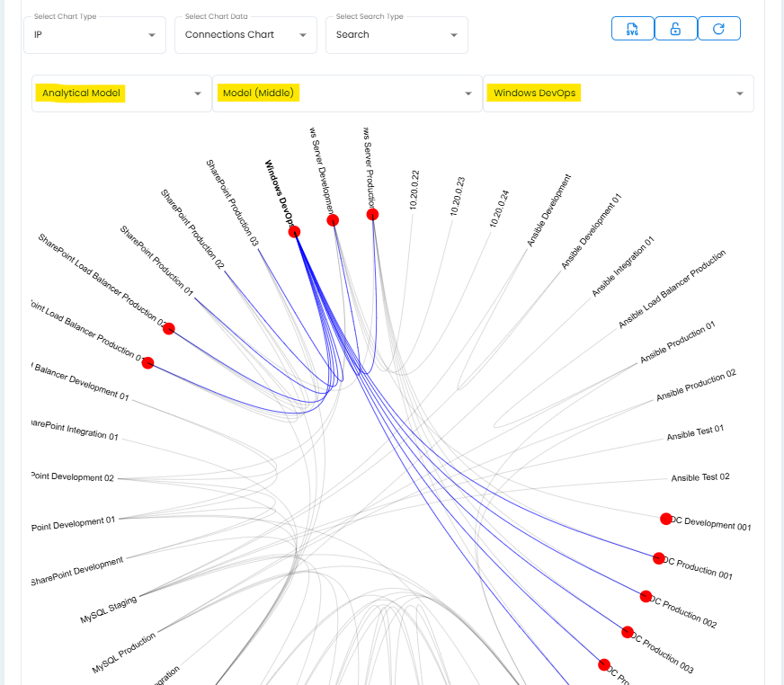
Task: Open the Select Chart Type dropdown
Action: (x=94, y=35)
